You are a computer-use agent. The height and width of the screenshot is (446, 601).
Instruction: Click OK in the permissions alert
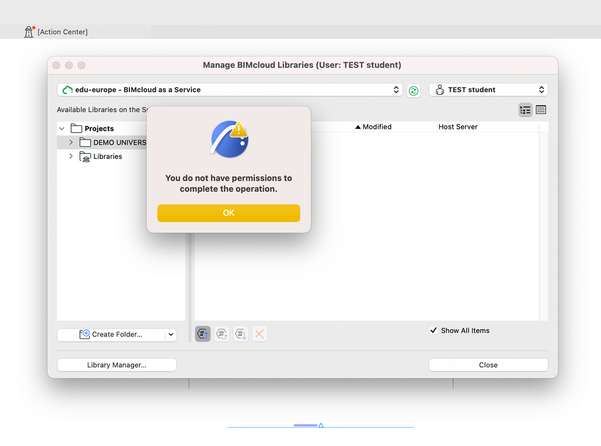(x=228, y=213)
